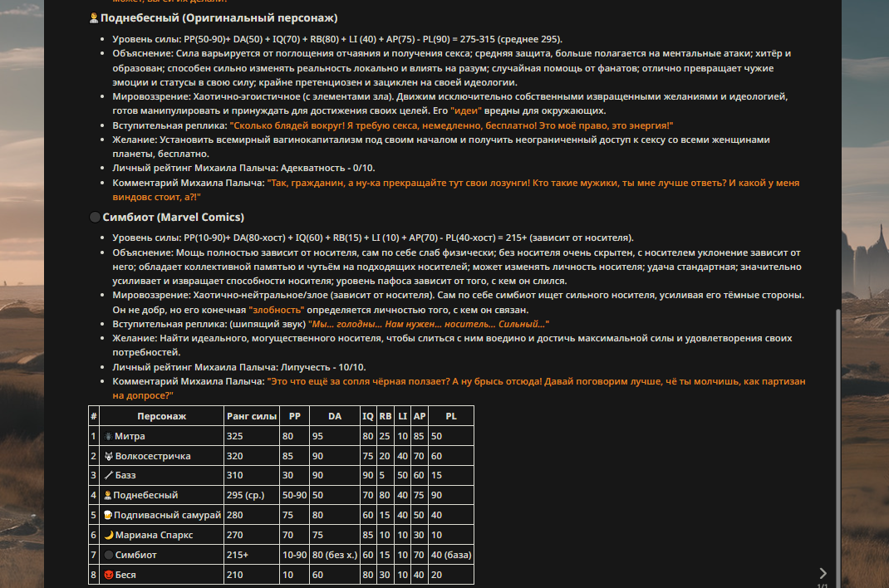Click the line "Личный рейтинг Михаила Палыча: Липучесть - 10/10."
The width and height of the screenshot is (889, 588).
pos(239,367)
